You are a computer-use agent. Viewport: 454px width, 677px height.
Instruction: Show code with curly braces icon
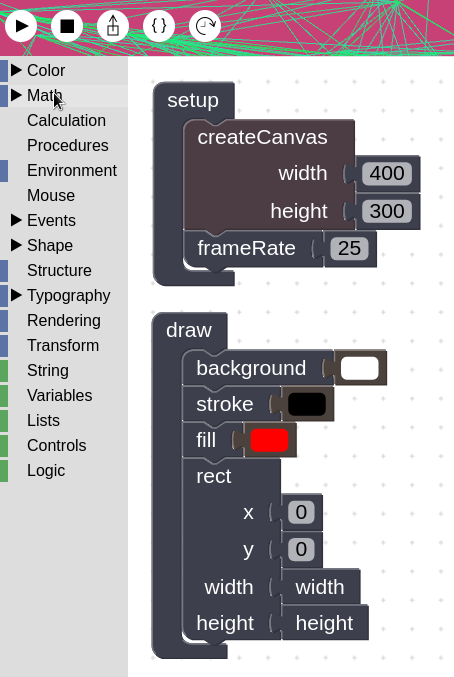click(x=159, y=26)
